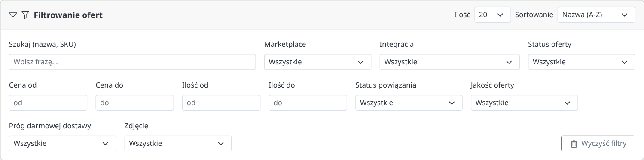This screenshot has height=160, width=644.
Task: Click the Filtrowanie ofert heading
Action: [68, 15]
